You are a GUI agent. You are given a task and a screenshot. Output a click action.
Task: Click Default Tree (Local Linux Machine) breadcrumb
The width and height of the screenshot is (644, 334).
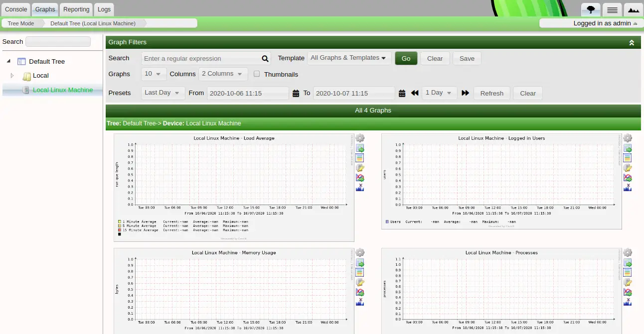[x=93, y=23]
